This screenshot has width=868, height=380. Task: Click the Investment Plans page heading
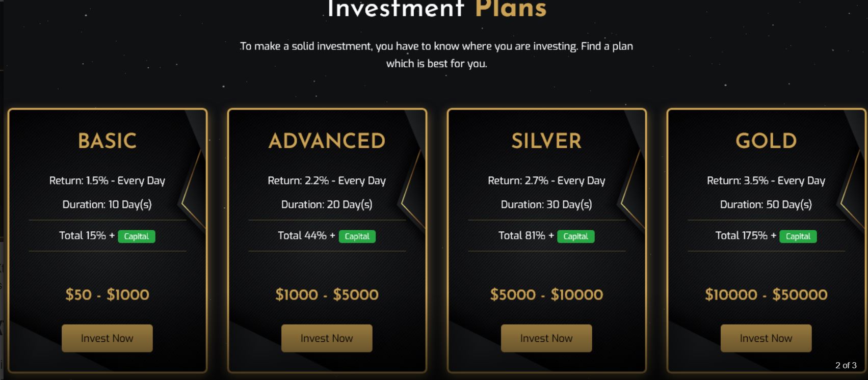pyautogui.click(x=436, y=9)
